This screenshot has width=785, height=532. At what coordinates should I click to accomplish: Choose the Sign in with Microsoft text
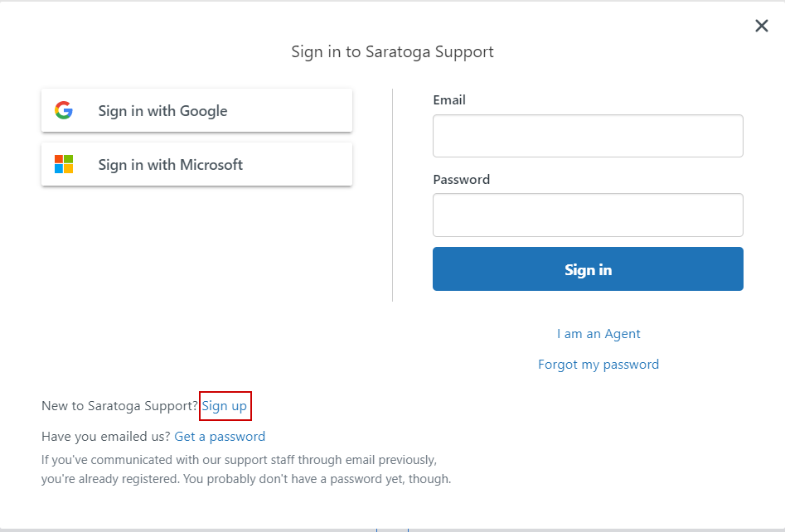click(170, 165)
